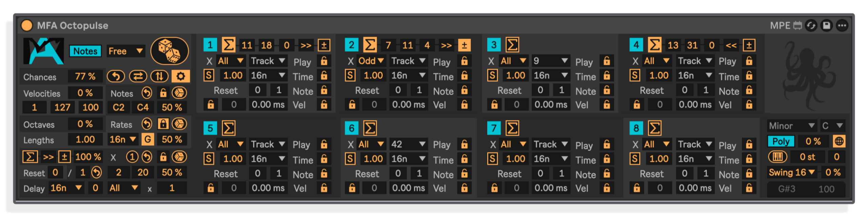Viewport: 868px width, 217px height.
Task: Toggle the lock in the Notes row
Action: [x=163, y=93]
